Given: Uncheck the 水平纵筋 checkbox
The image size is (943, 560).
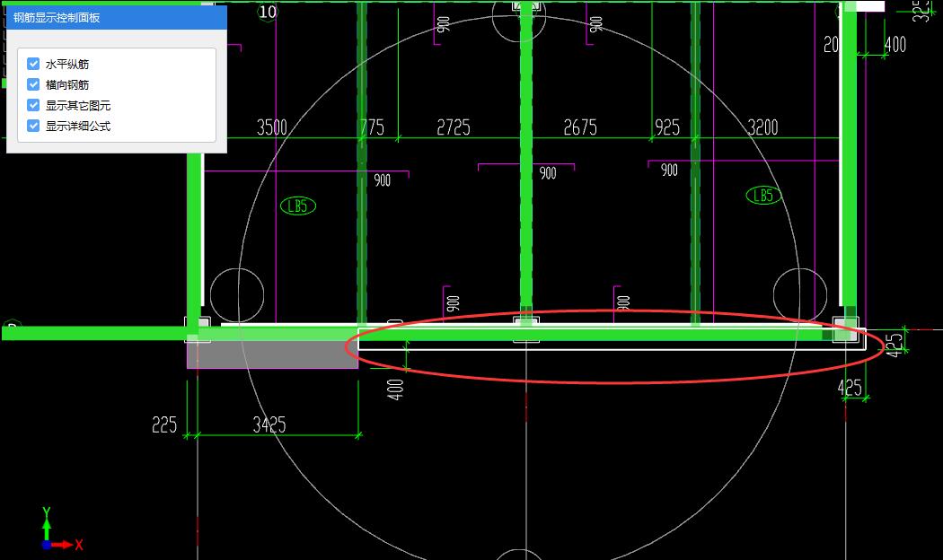Looking at the screenshot, I should [33, 64].
